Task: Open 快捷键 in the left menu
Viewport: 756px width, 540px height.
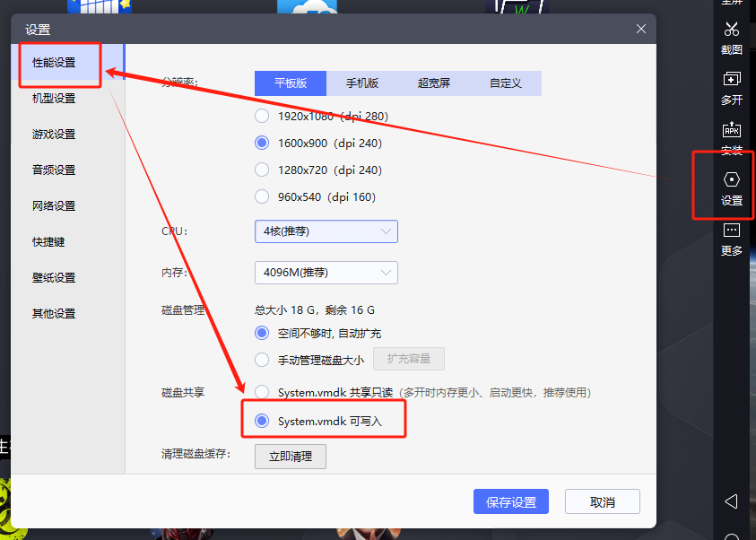Action: [x=67, y=241]
